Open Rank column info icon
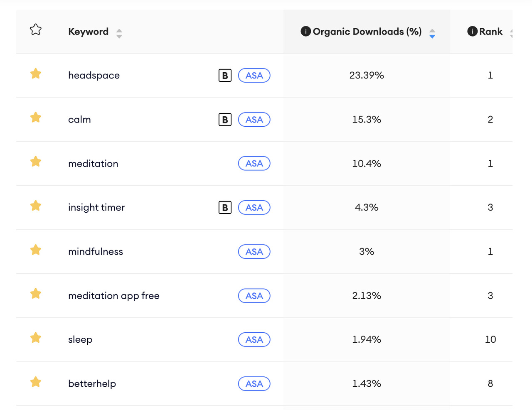The width and height of the screenshot is (532, 410). [x=472, y=31]
